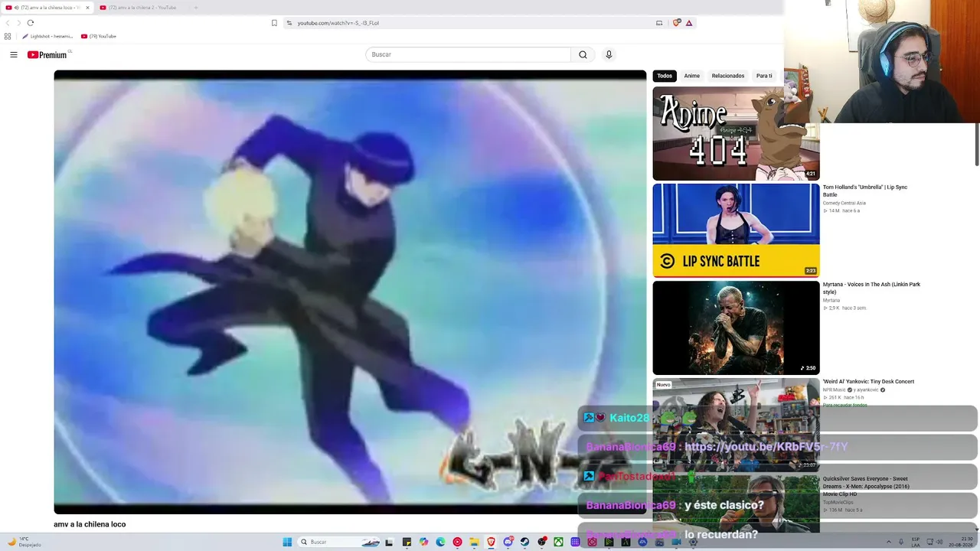980x551 pixels.
Task: Open the Lightshot bookmark
Action: click(48, 36)
